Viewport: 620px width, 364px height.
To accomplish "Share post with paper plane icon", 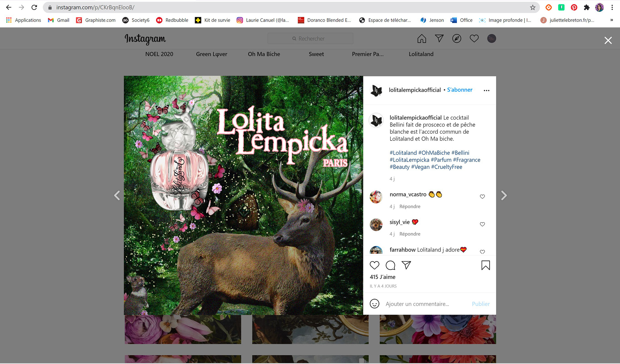I will point(406,265).
